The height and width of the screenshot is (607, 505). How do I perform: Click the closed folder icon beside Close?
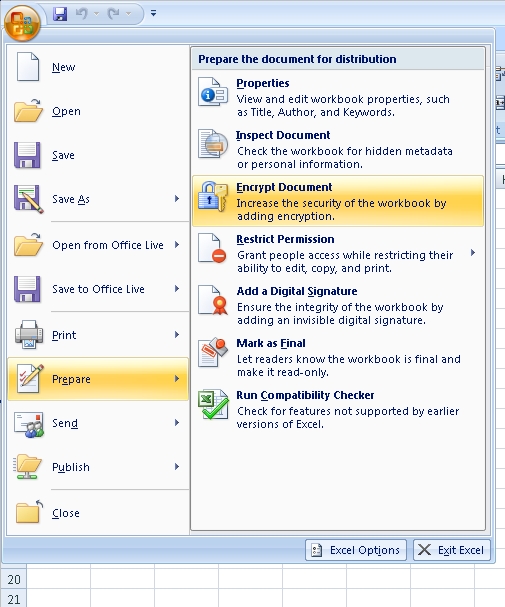[29, 512]
